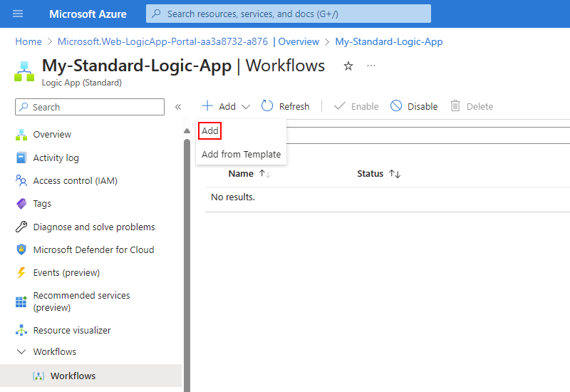The height and width of the screenshot is (392, 570).
Task: Click the Disable workflow icon
Action: click(396, 106)
